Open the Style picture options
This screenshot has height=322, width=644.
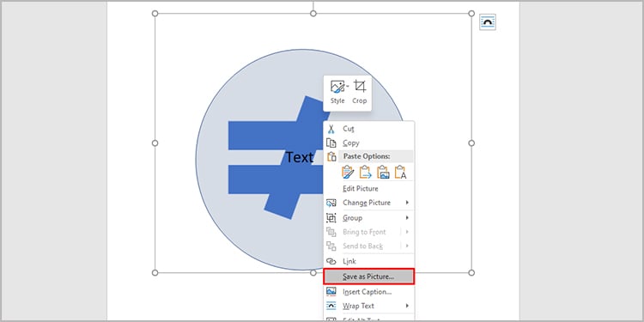pyautogui.click(x=338, y=93)
